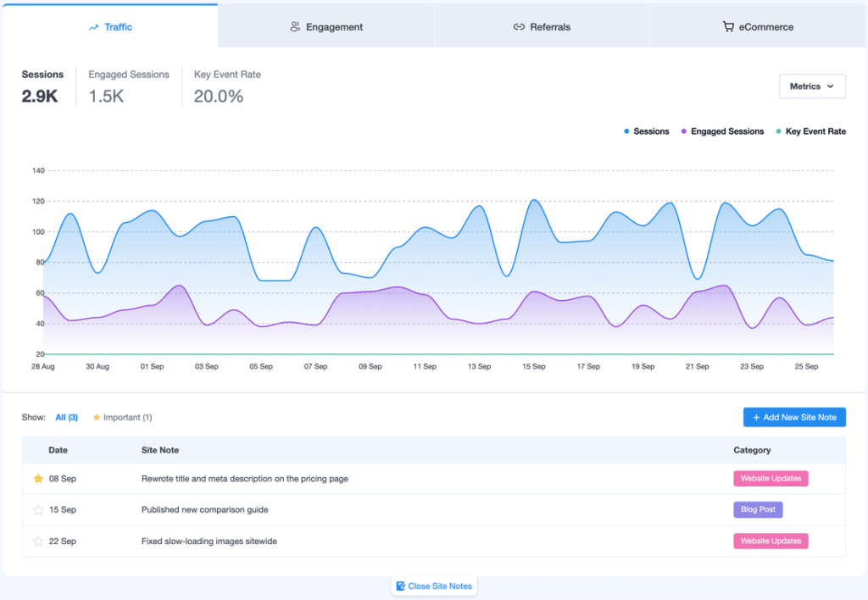Click the Traffic trend-line icon
This screenshot has height=600, width=868.
click(93, 27)
